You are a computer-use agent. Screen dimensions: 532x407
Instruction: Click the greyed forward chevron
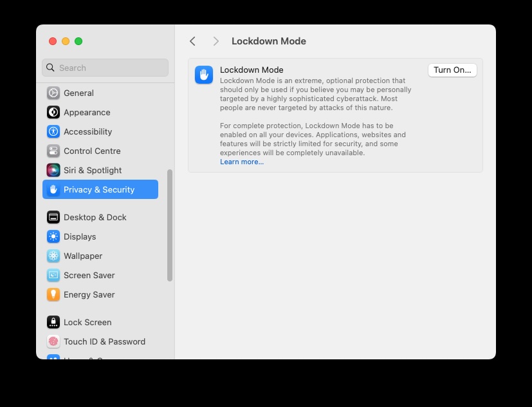(x=216, y=41)
